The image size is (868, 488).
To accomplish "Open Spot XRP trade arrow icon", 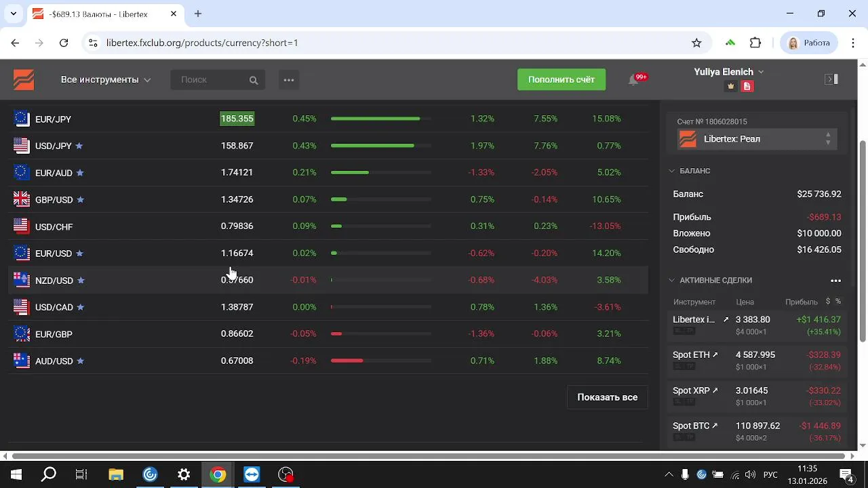I will (715, 390).
